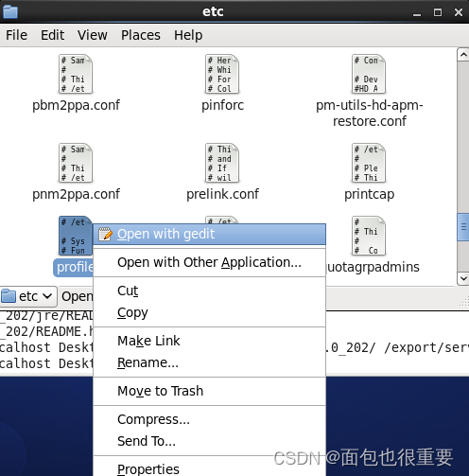Click the pinforc file name
Screen dimensions: 469x476
click(x=222, y=105)
